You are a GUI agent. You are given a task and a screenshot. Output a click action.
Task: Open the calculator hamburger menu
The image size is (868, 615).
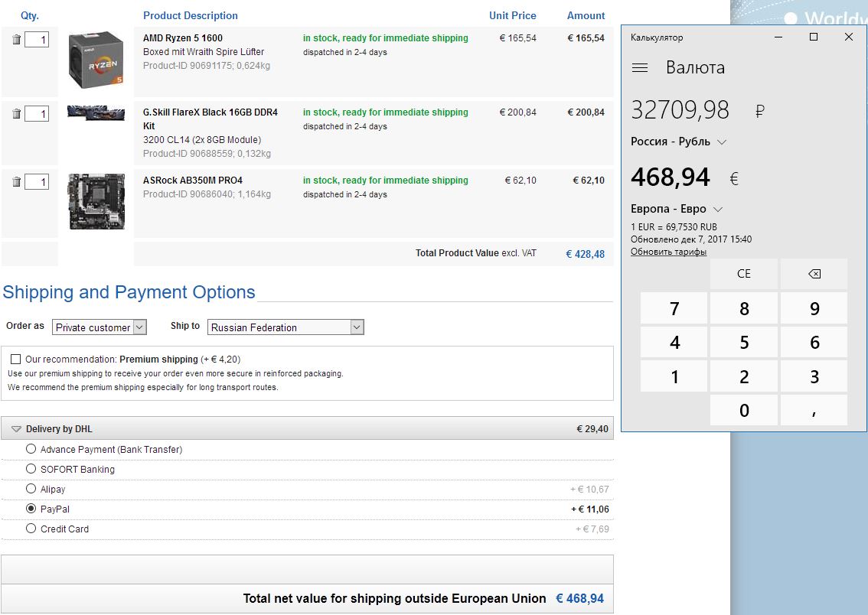[x=640, y=68]
